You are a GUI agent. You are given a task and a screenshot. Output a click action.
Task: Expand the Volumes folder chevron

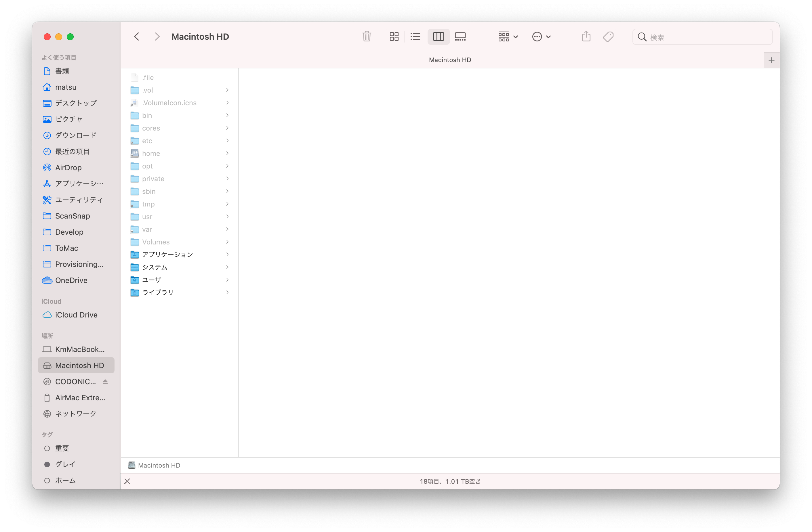click(227, 242)
